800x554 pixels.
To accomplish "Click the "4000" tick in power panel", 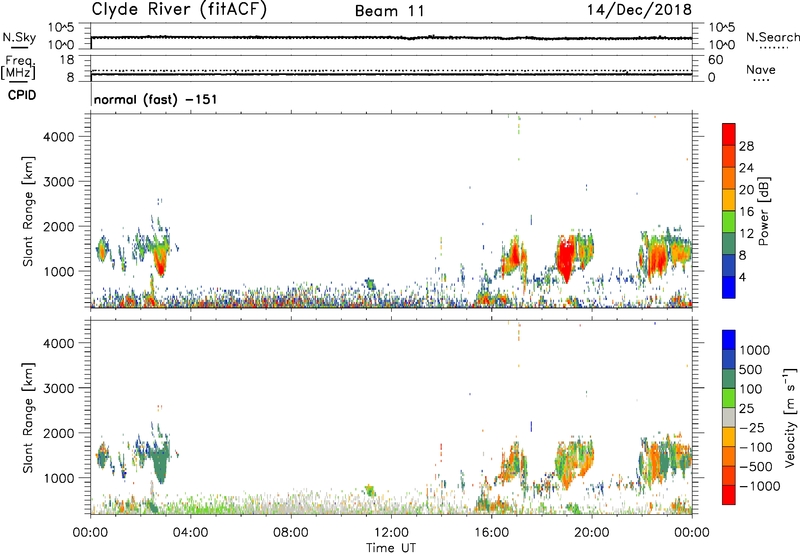I will (x=59, y=137).
